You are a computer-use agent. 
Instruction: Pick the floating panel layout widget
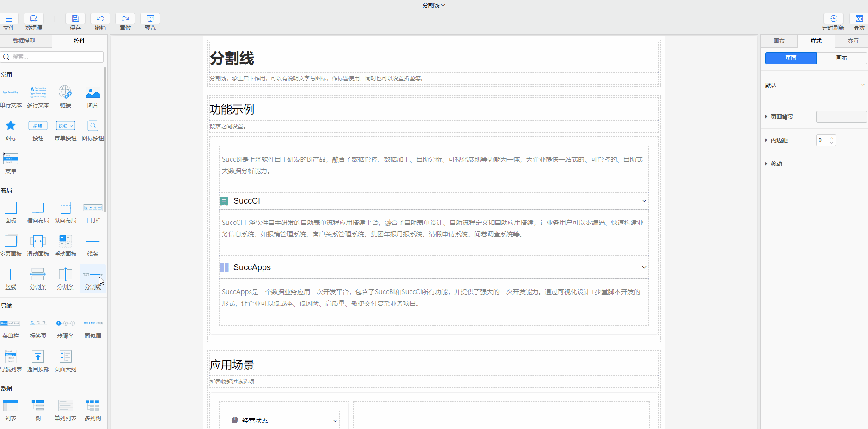[x=65, y=241]
